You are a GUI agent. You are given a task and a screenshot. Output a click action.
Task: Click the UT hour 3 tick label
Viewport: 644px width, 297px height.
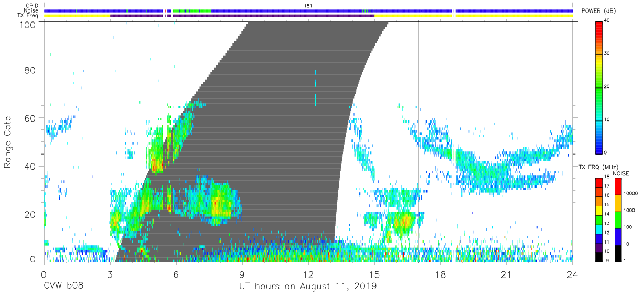(x=110, y=274)
